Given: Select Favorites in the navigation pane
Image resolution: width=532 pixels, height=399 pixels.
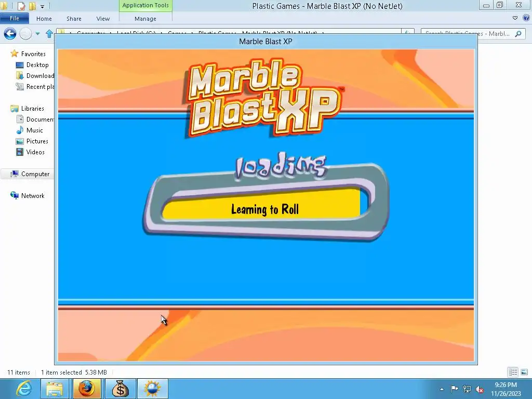Looking at the screenshot, I should coord(33,54).
